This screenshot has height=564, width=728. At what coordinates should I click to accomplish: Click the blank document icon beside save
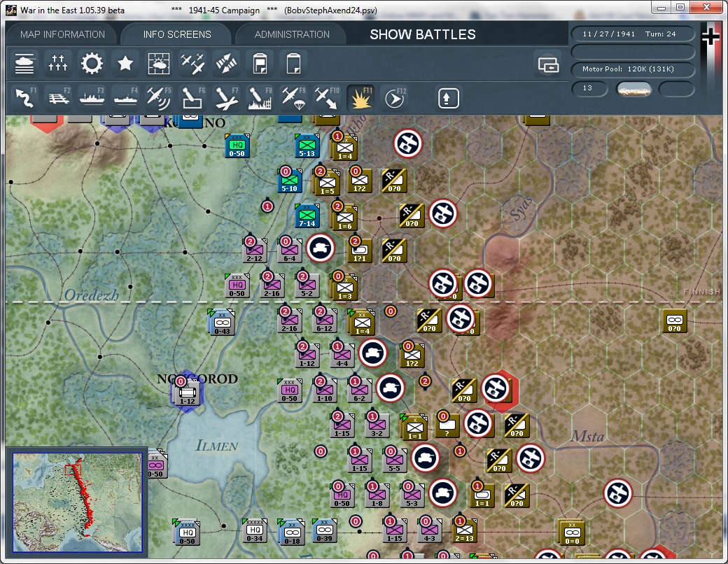293,64
